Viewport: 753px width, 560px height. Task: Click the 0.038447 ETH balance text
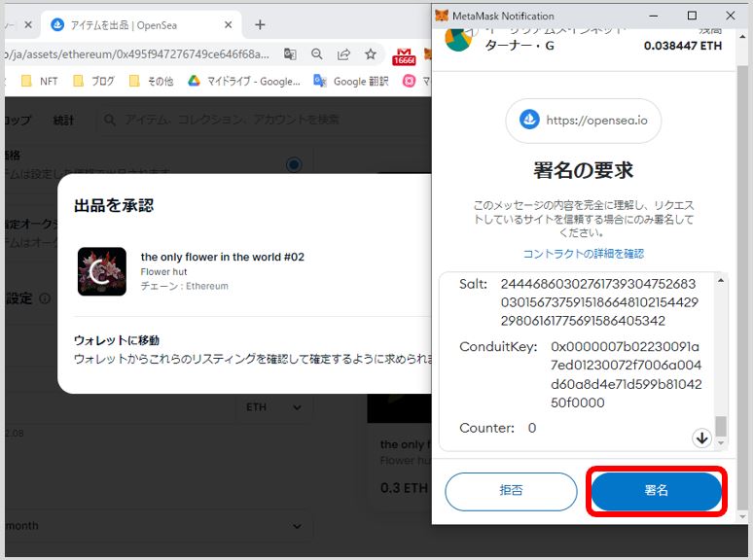[x=682, y=46]
